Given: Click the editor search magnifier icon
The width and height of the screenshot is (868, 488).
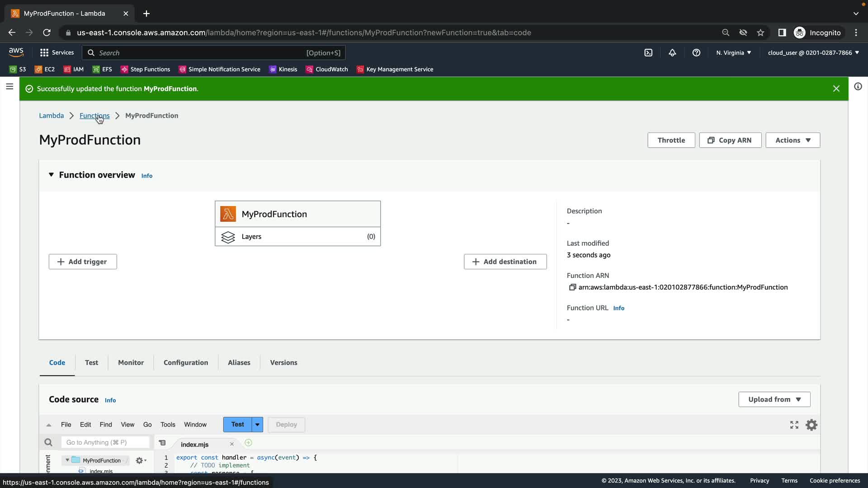Looking at the screenshot, I should 48,442.
